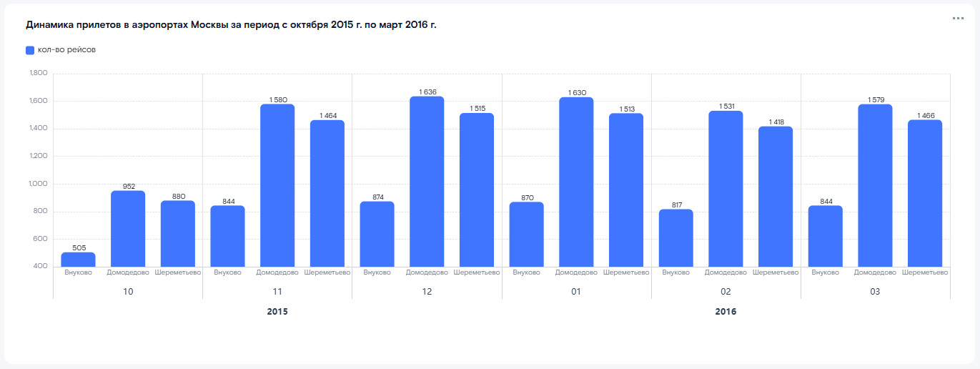Click the Шереметьево bar showing 1 515
This screenshot has width=980, height=369.
[x=477, y=190]
